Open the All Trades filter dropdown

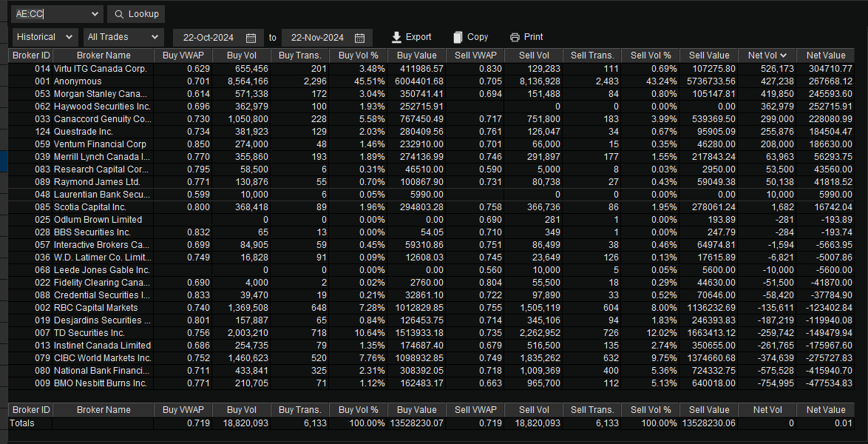(124, 37)
